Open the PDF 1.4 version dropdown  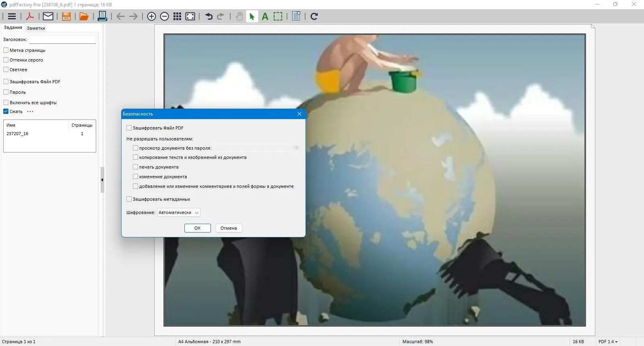(608, 342)
